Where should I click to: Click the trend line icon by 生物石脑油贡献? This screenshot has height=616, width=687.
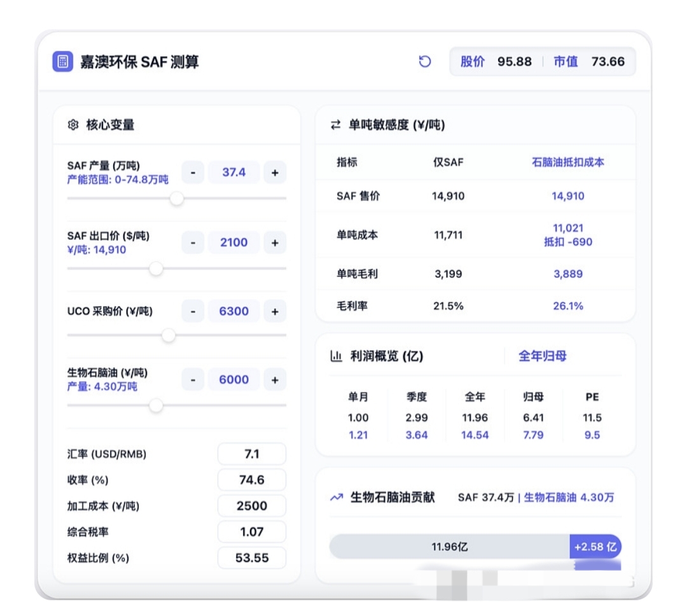point(337,497)
